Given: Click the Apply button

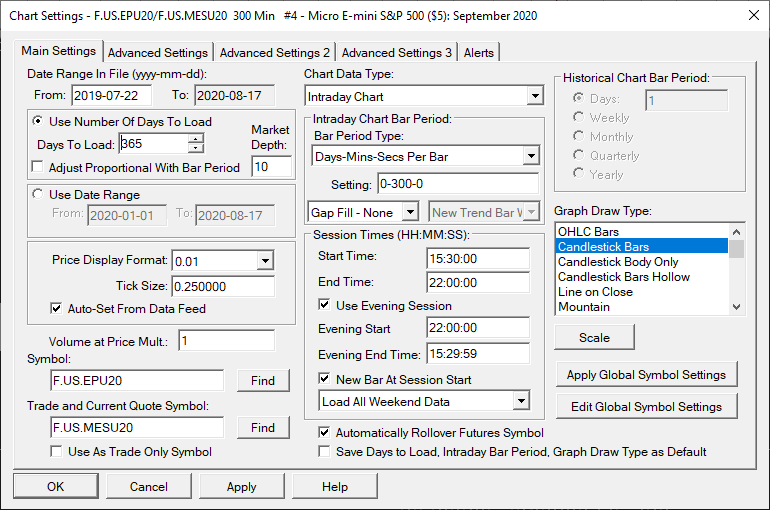Looking at the screenshot, I should point(242,486).
